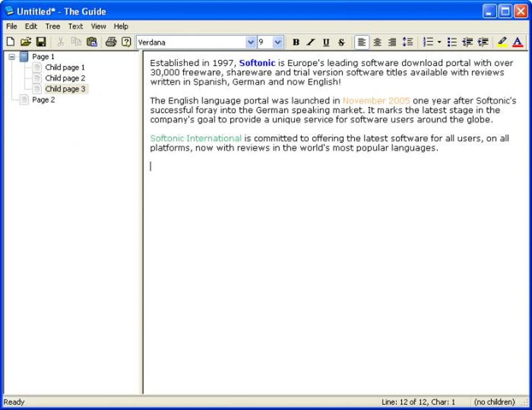Open help with the question mark toolbar icon
Viewport: 532px width, 410px height.
click(126, 42)
